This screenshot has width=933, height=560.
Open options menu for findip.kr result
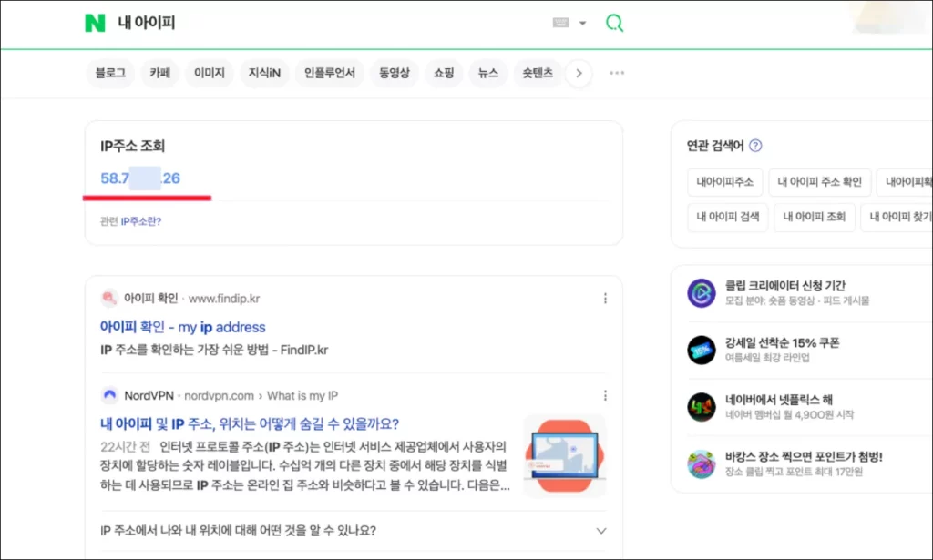(605, 299)
